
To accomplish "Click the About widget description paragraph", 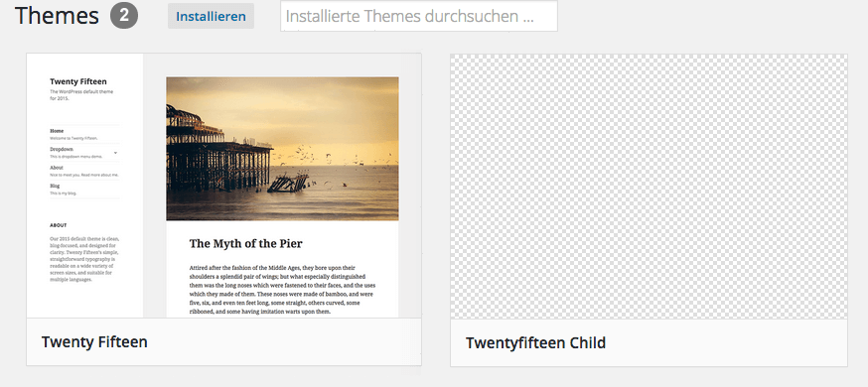I will click(84, 259).
